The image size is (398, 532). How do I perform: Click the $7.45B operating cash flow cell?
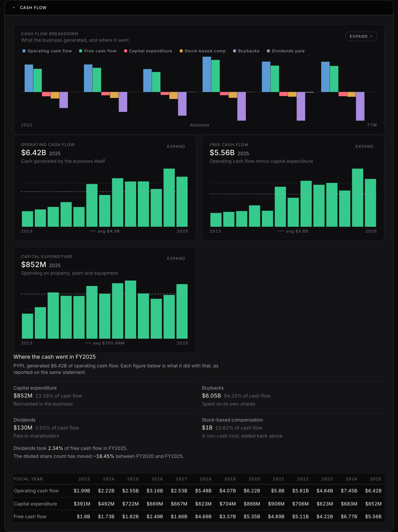(349, 491)
